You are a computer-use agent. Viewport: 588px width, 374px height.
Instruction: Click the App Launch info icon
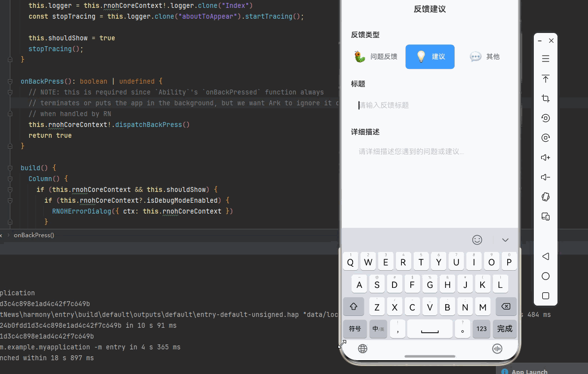point(505,372)
